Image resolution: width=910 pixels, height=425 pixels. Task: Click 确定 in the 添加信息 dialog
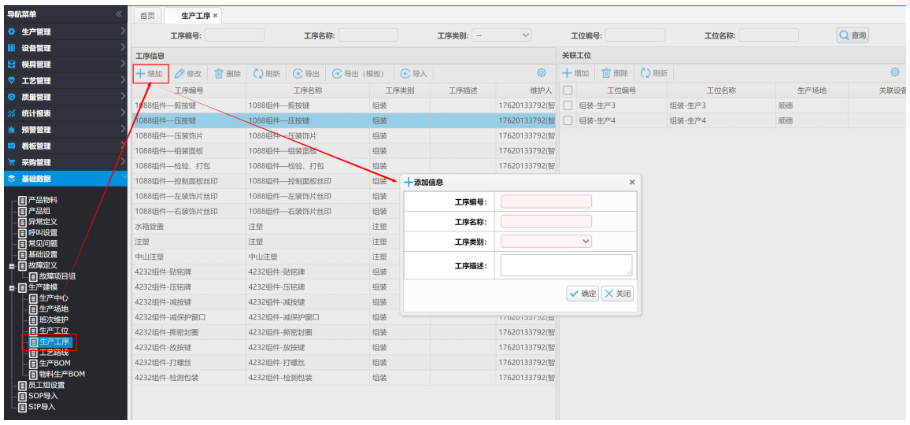coord(581,293)
